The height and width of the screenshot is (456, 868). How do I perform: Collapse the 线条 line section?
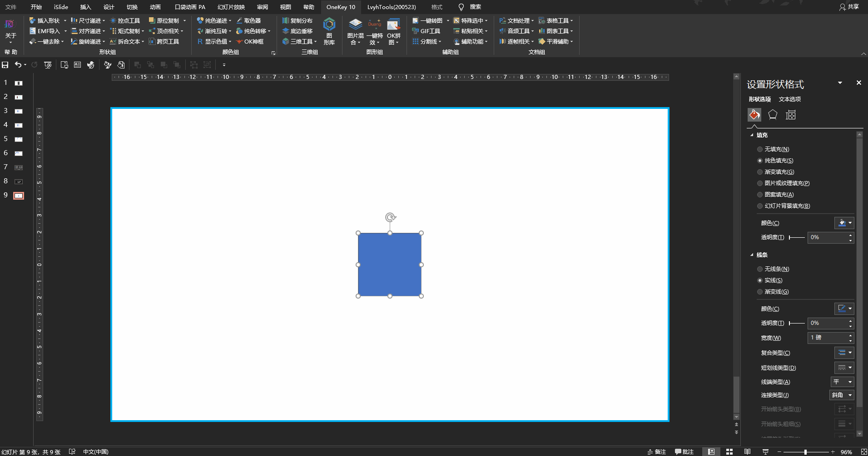(752, 255)
